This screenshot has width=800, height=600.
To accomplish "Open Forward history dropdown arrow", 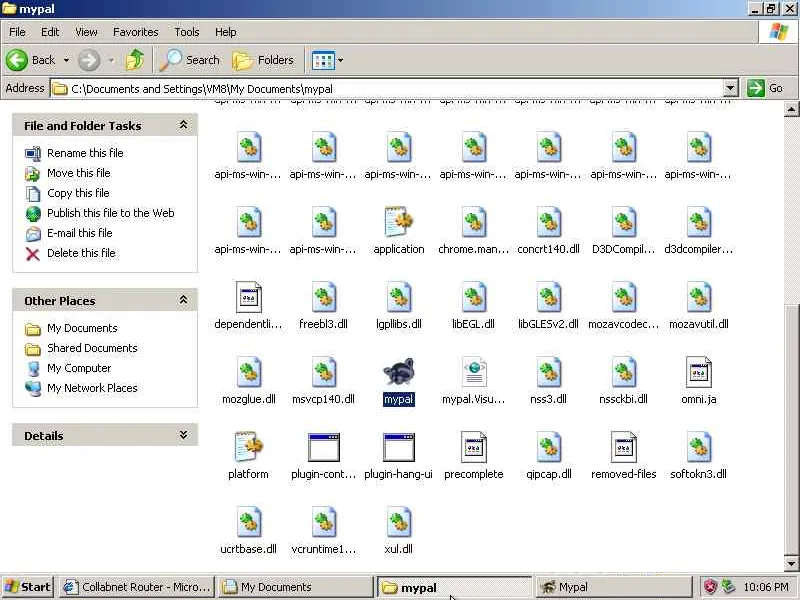I will 111,60.
